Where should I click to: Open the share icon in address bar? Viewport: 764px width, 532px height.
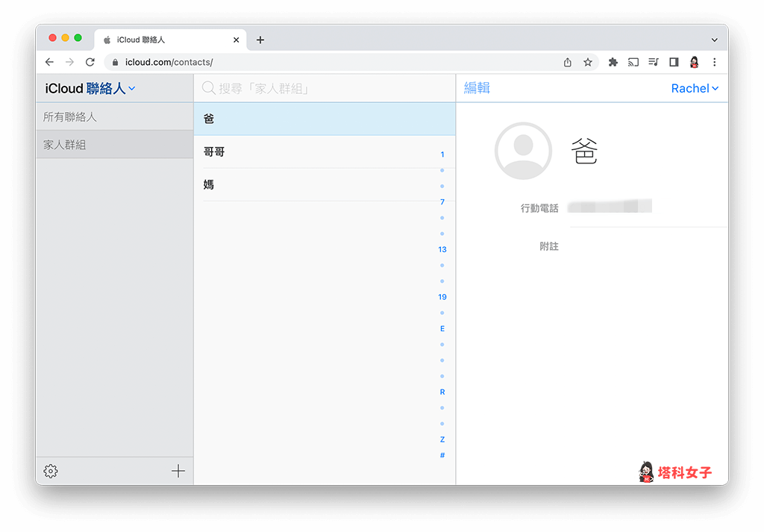tap(568, 63)
